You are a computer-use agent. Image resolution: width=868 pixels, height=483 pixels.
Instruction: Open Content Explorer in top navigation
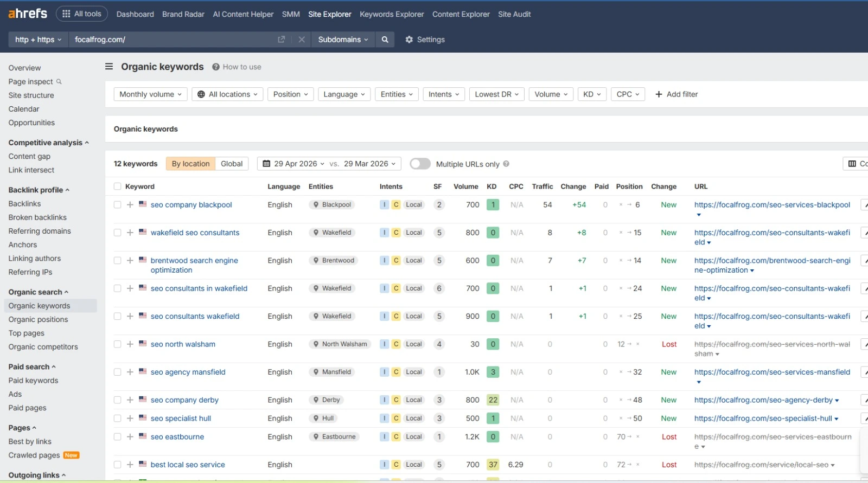point(461,14)
